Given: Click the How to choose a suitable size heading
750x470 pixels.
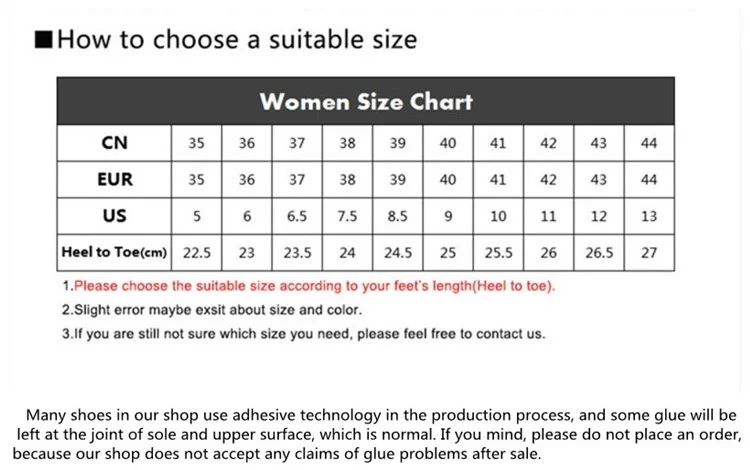Looking at the screenshot, I should pos(237,39).
